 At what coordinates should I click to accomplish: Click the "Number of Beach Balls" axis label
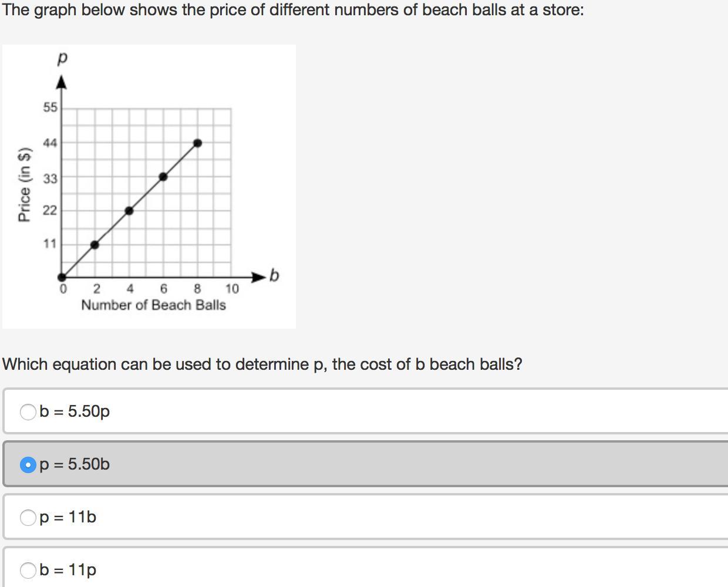coord(153,305)
